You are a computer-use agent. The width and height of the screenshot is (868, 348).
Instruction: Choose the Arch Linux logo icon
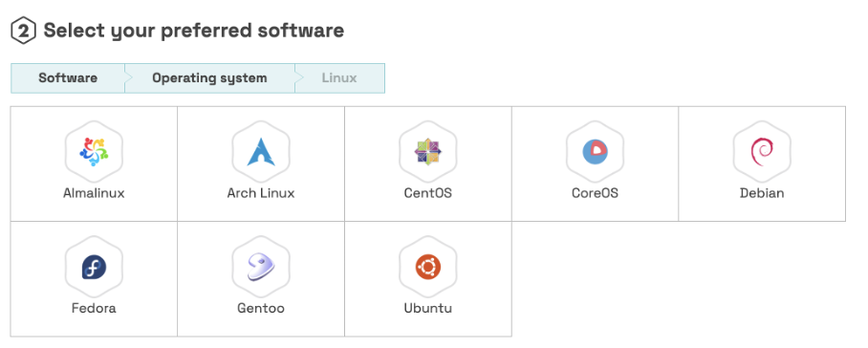261,152
